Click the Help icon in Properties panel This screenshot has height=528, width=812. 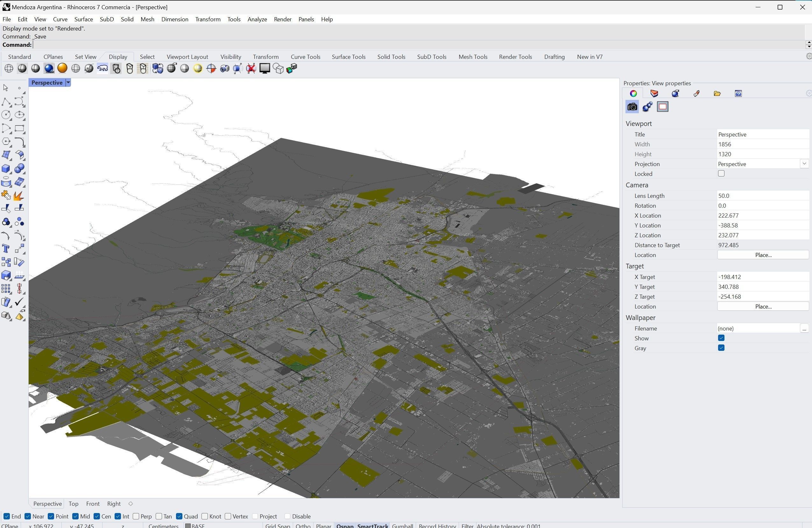[738, 94]
